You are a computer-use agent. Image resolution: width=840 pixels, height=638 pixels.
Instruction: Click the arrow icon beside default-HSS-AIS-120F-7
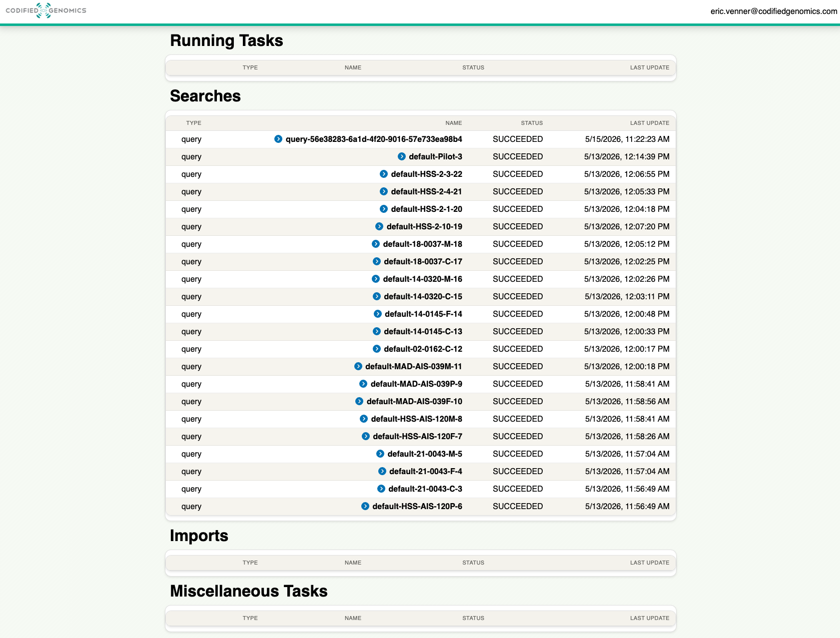click(366, 436)
